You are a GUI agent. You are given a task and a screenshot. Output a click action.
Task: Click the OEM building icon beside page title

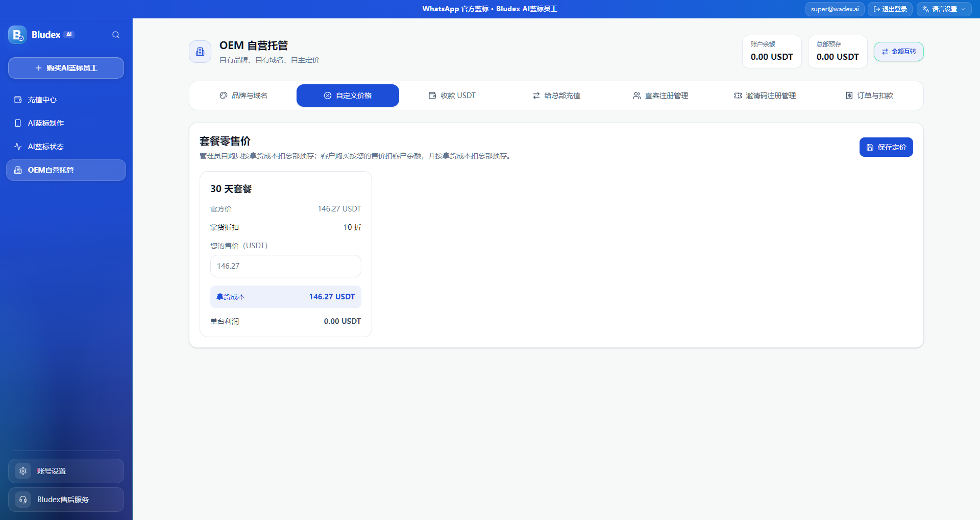pyautogui.click(x=200, y=52)
